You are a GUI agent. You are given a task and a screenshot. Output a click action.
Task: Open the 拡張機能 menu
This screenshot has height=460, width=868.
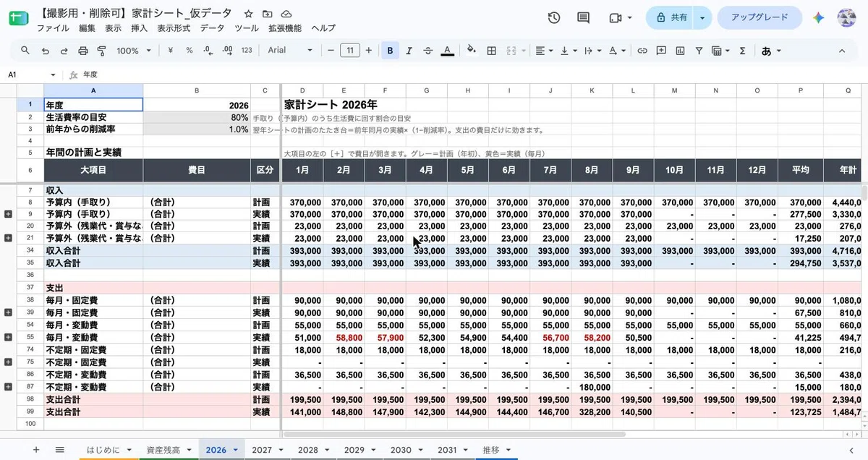tap(285, 28)
